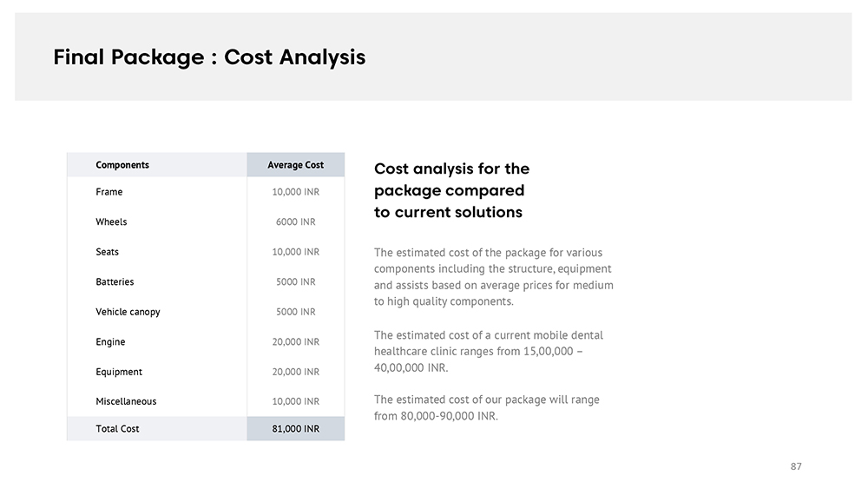Select the cost value in the Engine row

[295, 342]
